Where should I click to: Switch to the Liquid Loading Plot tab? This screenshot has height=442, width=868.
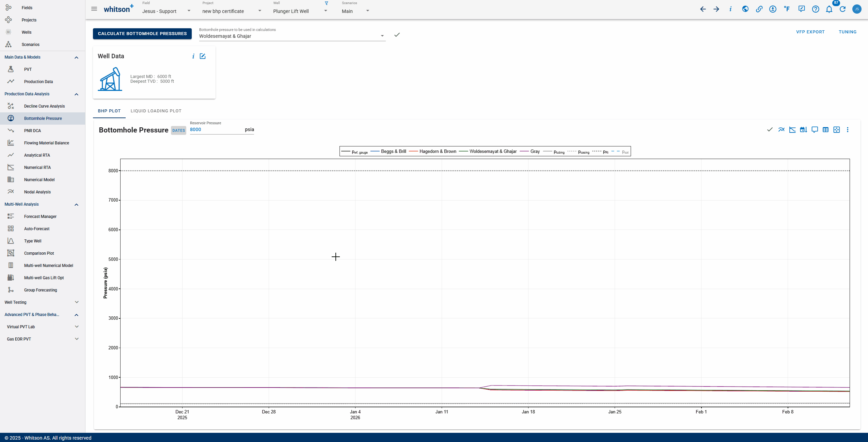[x=156, y=111]
